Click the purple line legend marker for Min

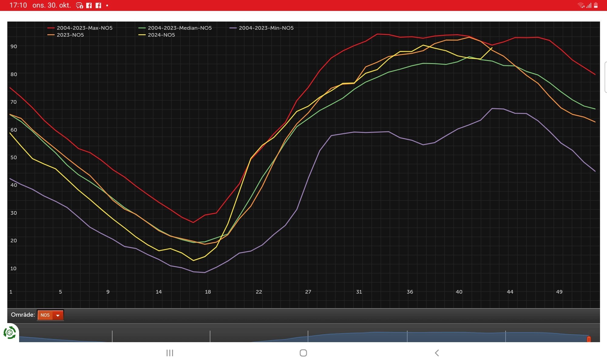(233, 28)
